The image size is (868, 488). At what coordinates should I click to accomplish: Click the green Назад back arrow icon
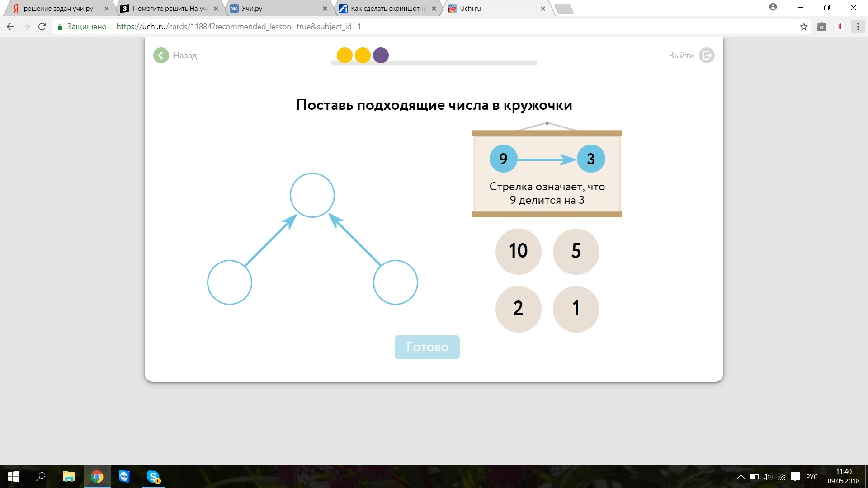(x=161, y=56)
